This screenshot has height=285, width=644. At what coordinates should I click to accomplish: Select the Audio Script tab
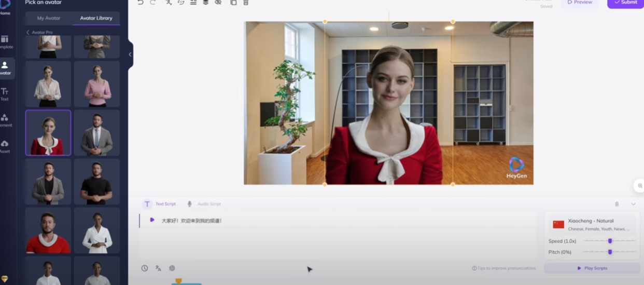204,204
